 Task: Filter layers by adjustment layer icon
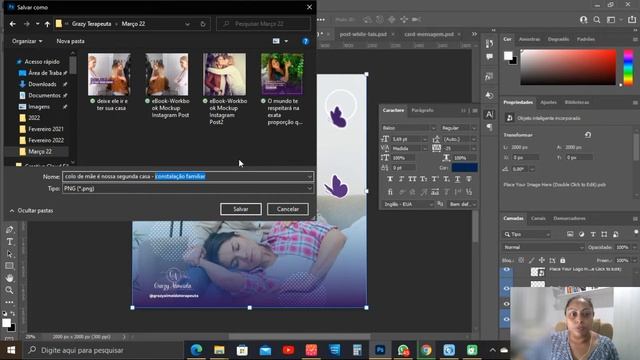point(581,234)
